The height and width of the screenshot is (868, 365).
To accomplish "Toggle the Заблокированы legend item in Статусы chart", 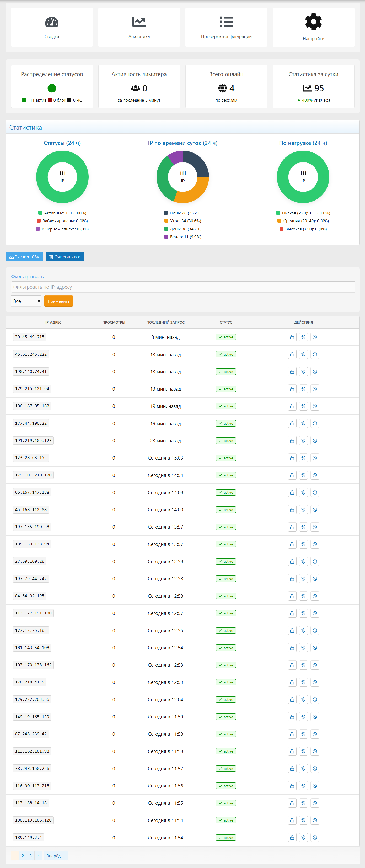I will click(x=62, y=221).
